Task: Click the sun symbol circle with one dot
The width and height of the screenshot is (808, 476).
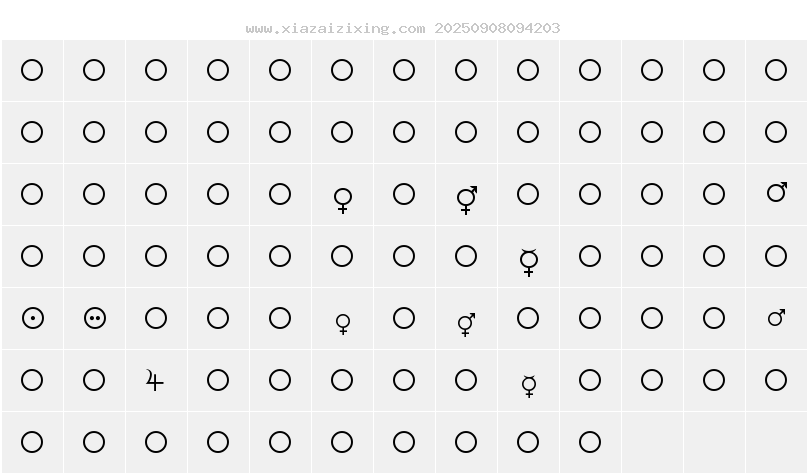Action: [33, 318]
